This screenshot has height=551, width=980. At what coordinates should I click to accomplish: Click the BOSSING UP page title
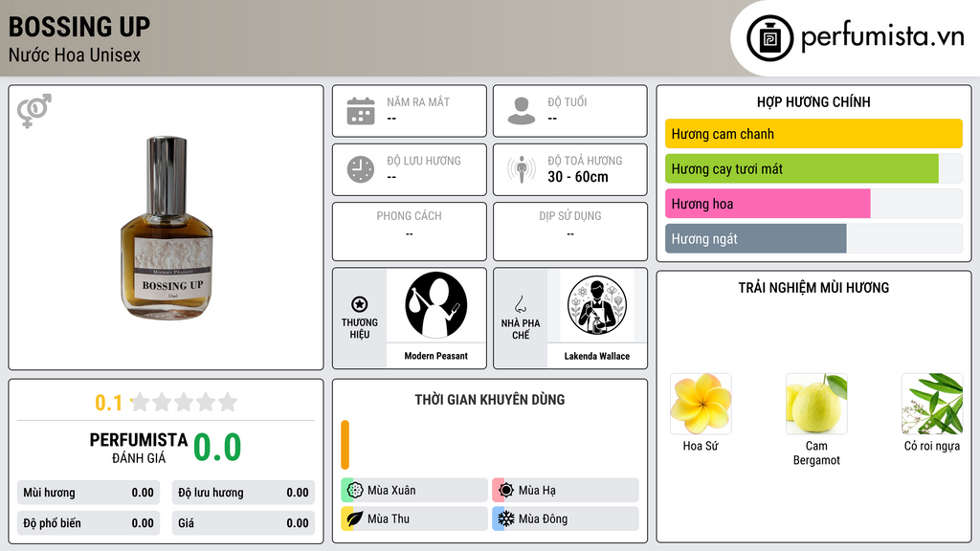[79, 27]
